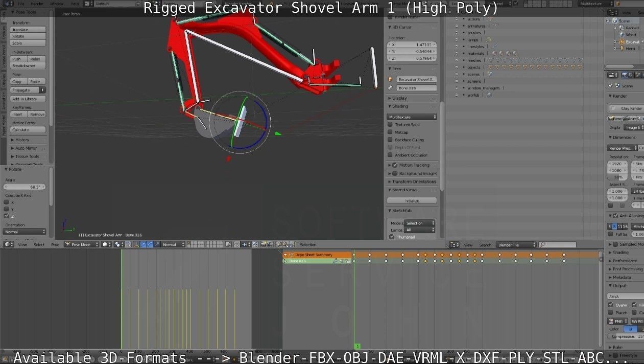Click the World item in the outliner
Image resolution: width=644 pixels, height=364 pixels.
coord(631,35)
